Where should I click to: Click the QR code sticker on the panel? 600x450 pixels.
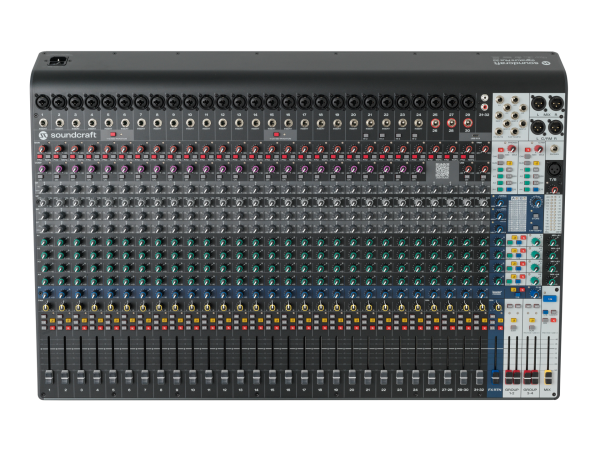point(442,170)
